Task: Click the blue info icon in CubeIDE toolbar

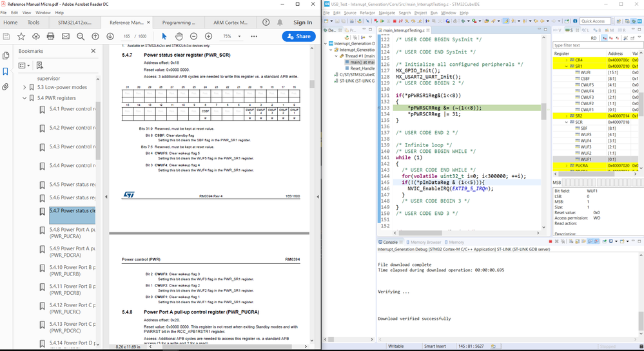Action: coord(575,21)
